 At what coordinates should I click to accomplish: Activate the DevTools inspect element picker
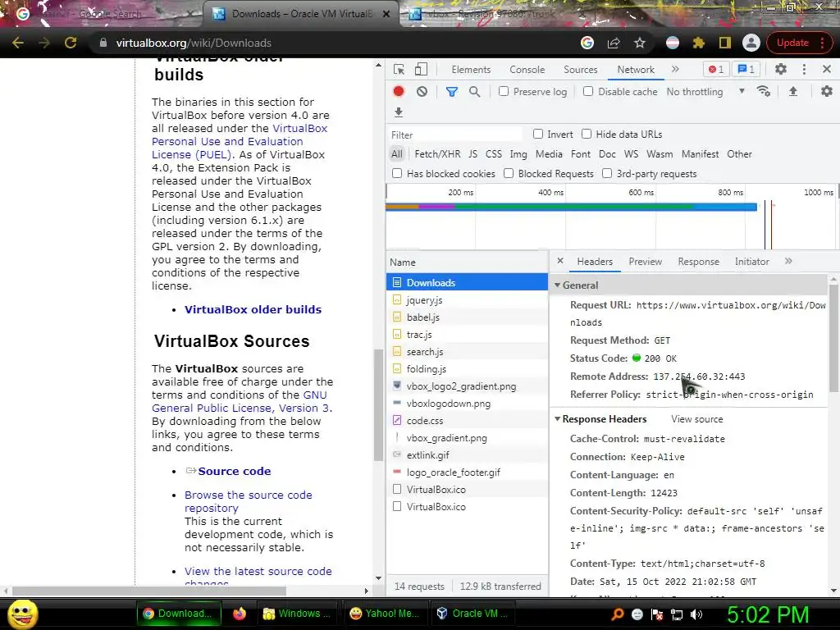(399, 70)
